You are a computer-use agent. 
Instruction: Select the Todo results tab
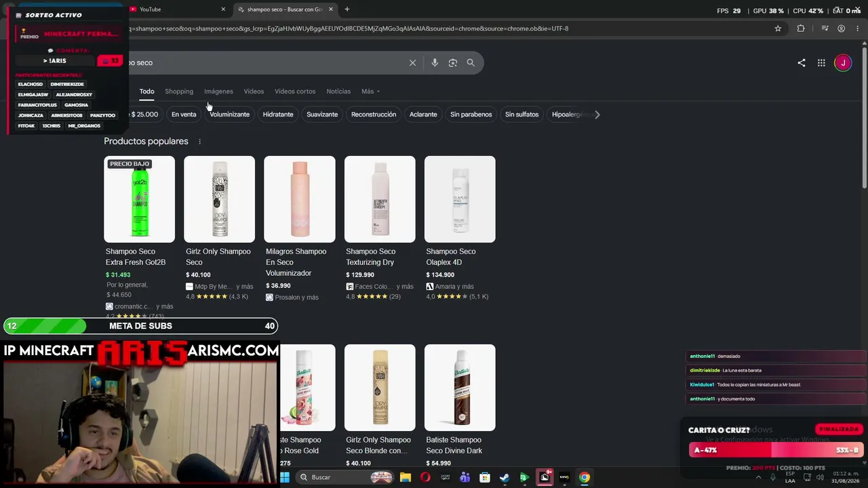pos(146,91)
